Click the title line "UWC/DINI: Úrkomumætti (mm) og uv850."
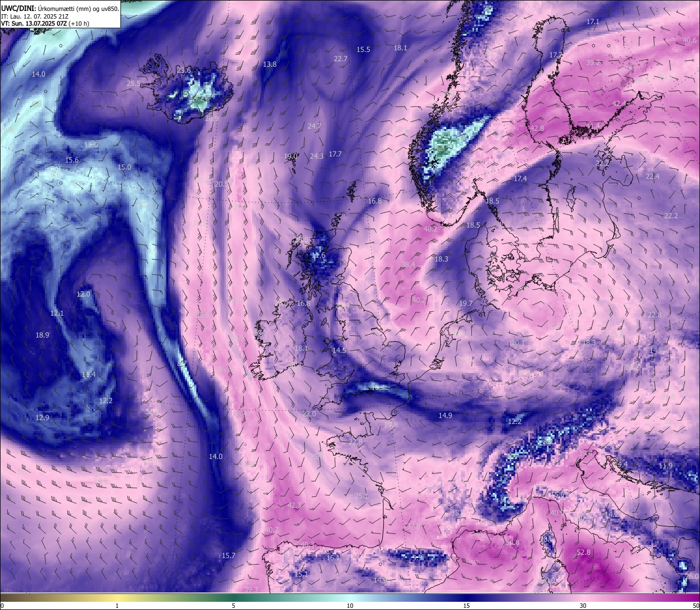Viewport: 700px width, 610px height. [60, 8]
